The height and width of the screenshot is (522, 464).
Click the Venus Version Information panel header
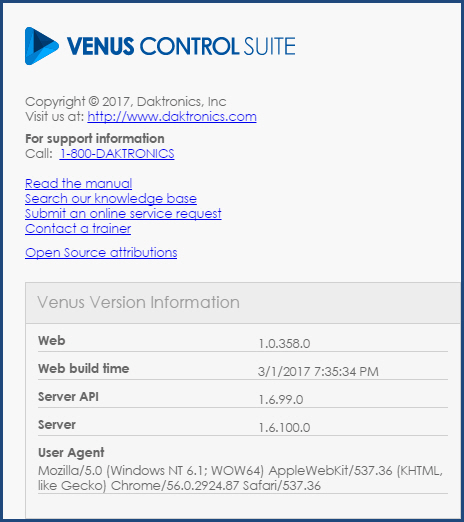tap(243, 303)
